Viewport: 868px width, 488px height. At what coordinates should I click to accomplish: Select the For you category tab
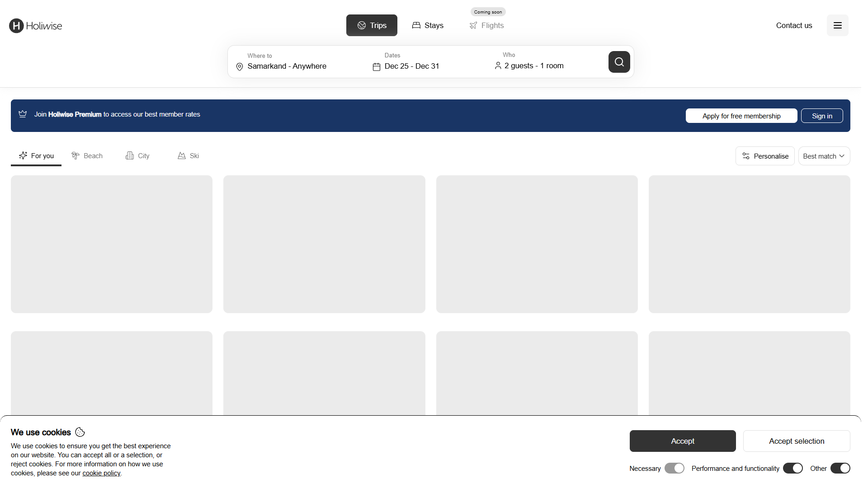36,156
